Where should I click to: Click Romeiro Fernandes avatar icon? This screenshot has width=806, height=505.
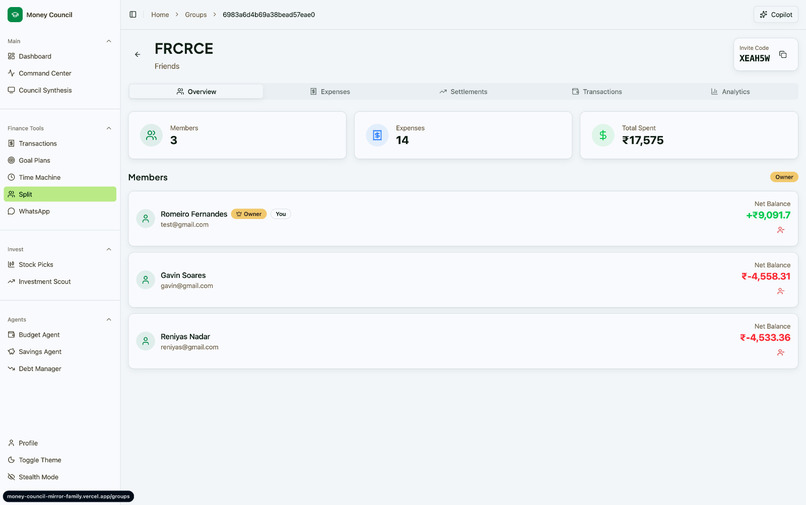(145, 219)
